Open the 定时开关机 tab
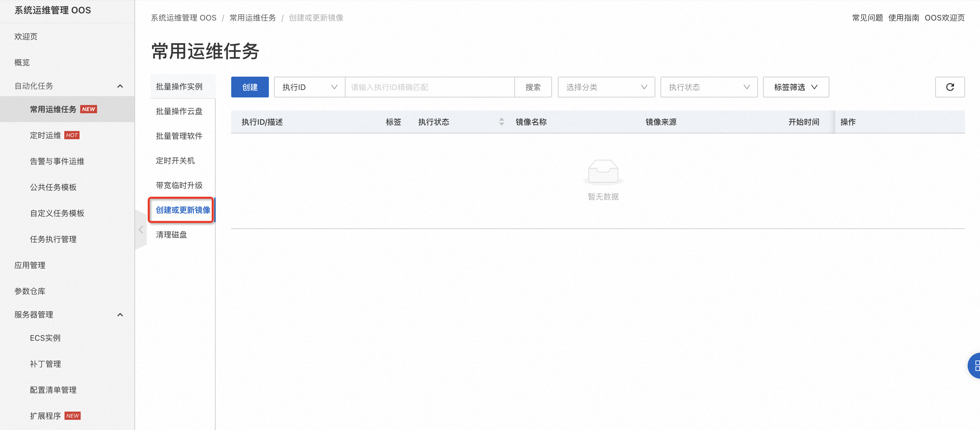The image size is (980, 430). 175,160
